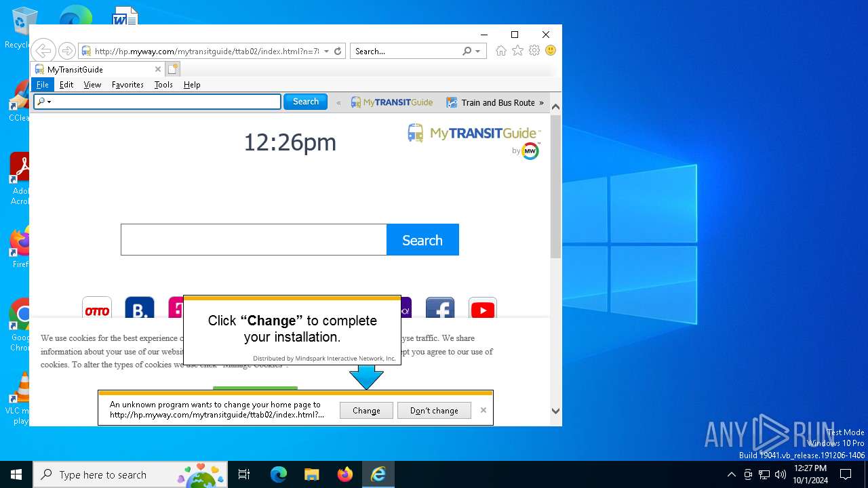Viewport: 868px width, 488px height.
Task: Show hidden system tray icons
Action: (x=731, y=474)
